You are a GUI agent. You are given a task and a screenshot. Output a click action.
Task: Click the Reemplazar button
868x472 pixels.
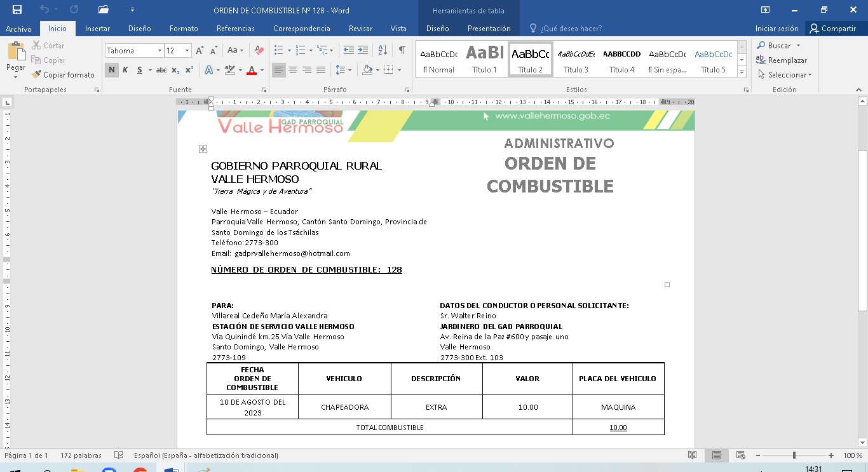[782, 60]
